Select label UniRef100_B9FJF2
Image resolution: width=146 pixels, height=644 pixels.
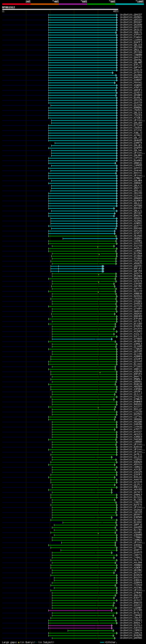[131, 268]
